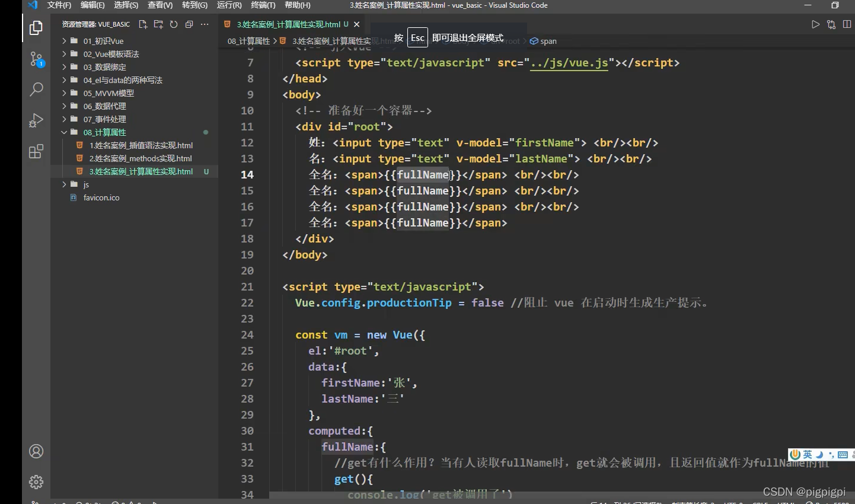
Task: Open the Extensions view
Action: pos(36,151)
